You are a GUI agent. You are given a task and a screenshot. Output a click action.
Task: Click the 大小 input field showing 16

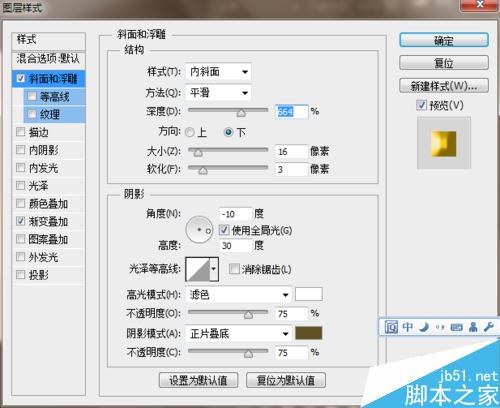pyautogui.click(x=291, y=151)
